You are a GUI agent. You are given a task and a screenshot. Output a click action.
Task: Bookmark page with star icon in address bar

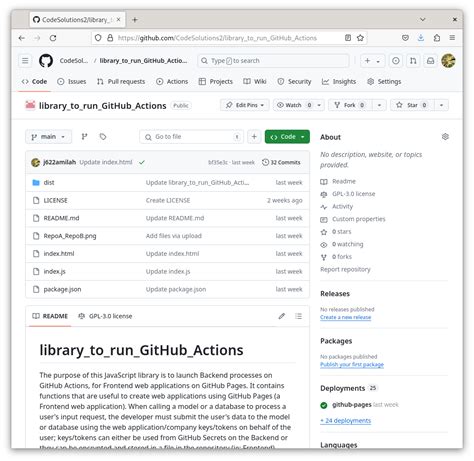tap(360, 38)
